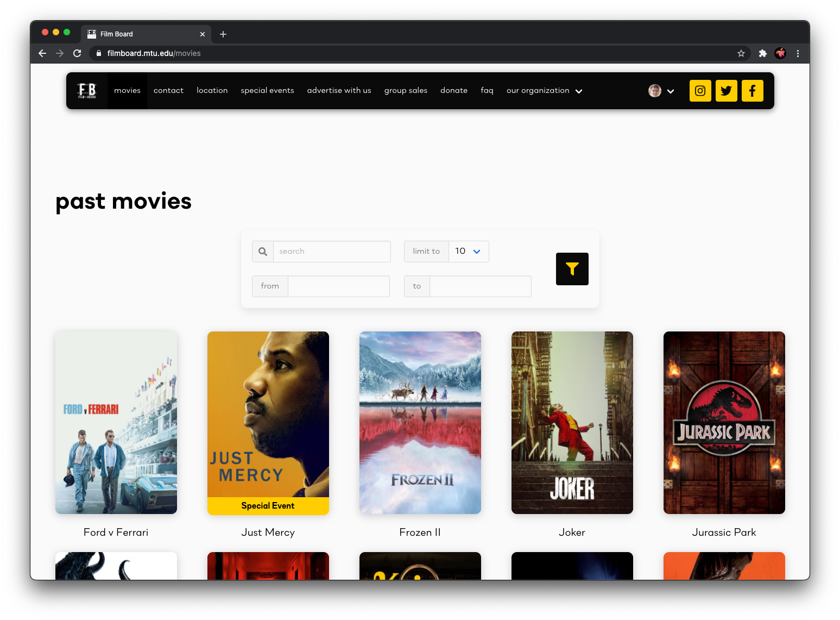840x620 pixels.
Task: Open the Frozen II movie poster
Action: coord(420,422)
